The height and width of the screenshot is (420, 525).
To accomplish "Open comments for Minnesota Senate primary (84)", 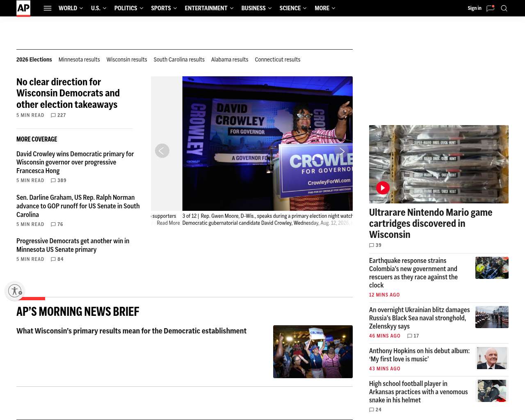I will (x=57, y=259).
